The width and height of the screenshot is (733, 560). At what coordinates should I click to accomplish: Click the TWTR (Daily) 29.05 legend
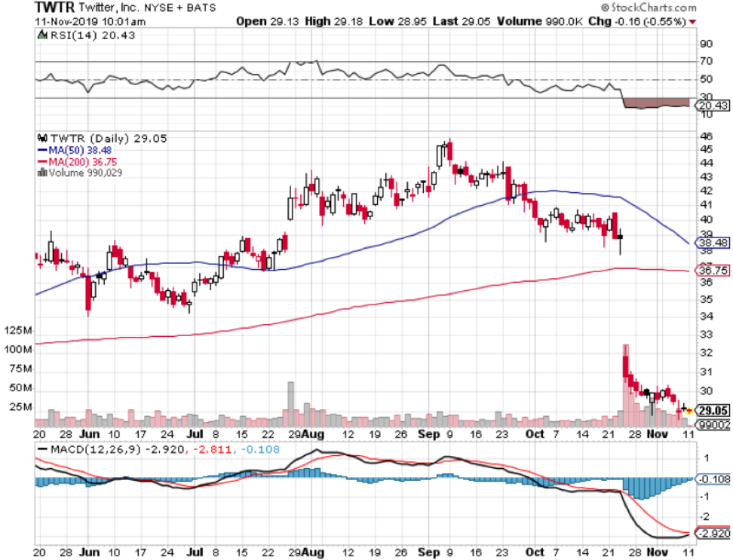click(109, 139)
